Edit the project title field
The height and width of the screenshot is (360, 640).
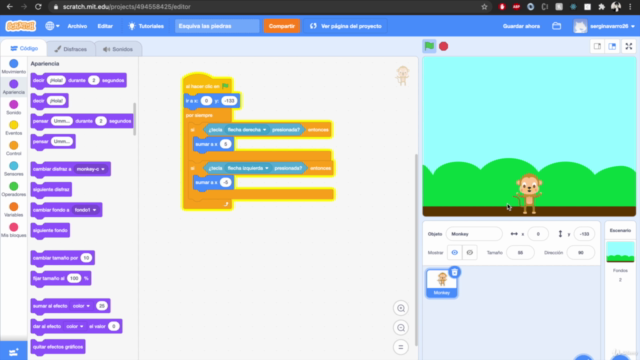click(x=217, y=26)
